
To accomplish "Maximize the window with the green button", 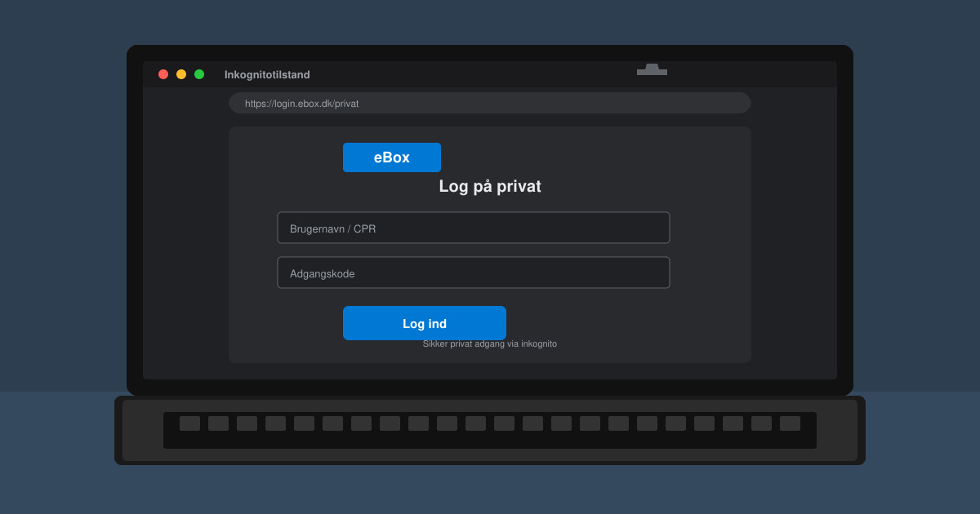I will click(199, 74).
